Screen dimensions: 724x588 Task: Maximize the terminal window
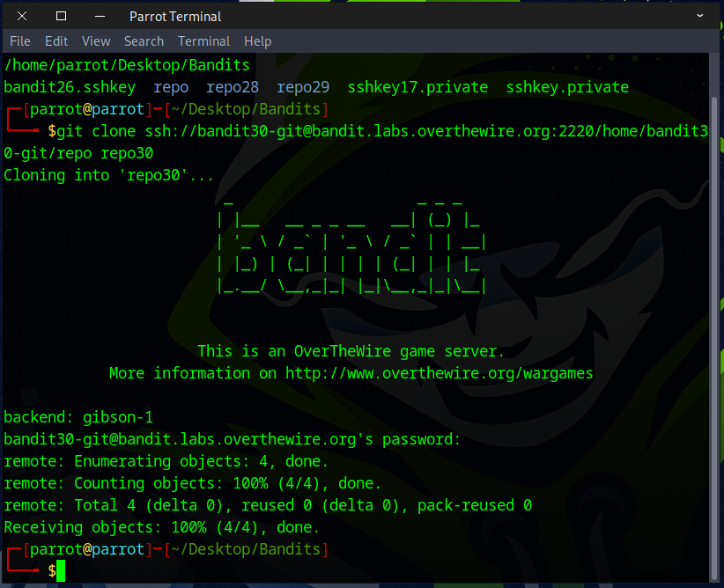point(61,16)
